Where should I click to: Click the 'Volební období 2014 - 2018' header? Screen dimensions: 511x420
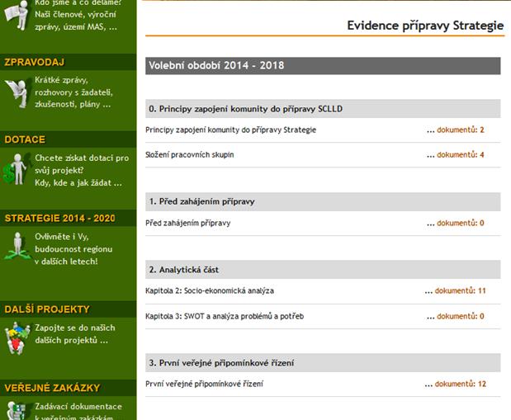pos(323,66)
